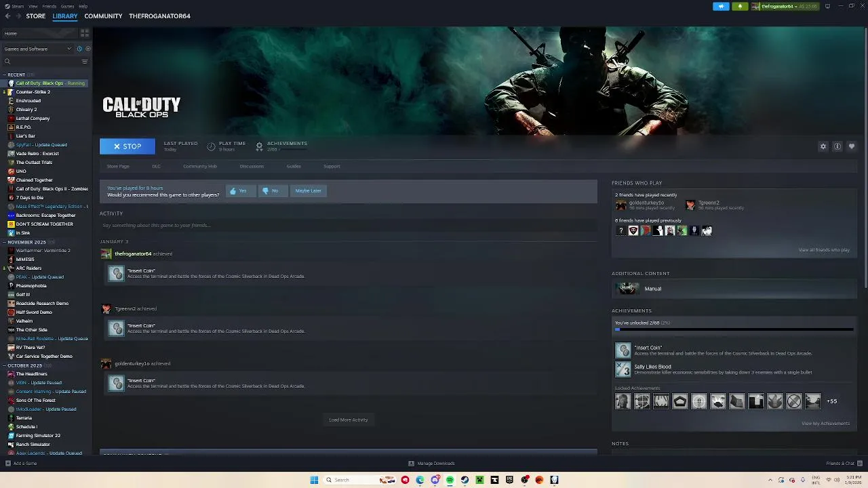Open Sally Likes Blood achievement
Viewport: 868px width, 488px height.
click(734, 369)
